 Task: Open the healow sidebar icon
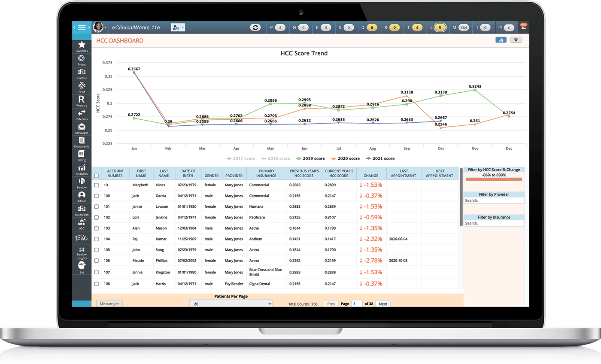(82, 183)
